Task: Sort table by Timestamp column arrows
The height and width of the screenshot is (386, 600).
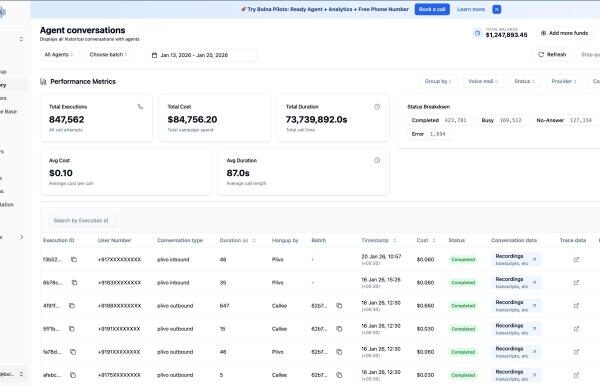Action: coord(395,240)
